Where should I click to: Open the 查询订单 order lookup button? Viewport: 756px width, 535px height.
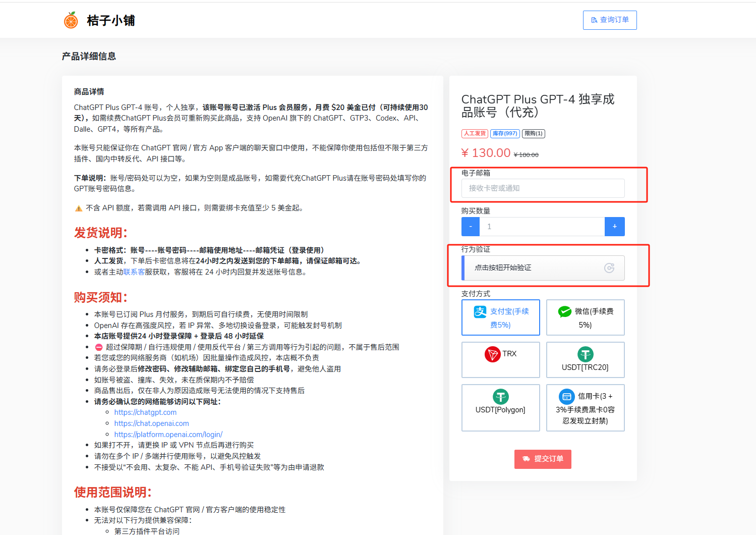(610, 20)
